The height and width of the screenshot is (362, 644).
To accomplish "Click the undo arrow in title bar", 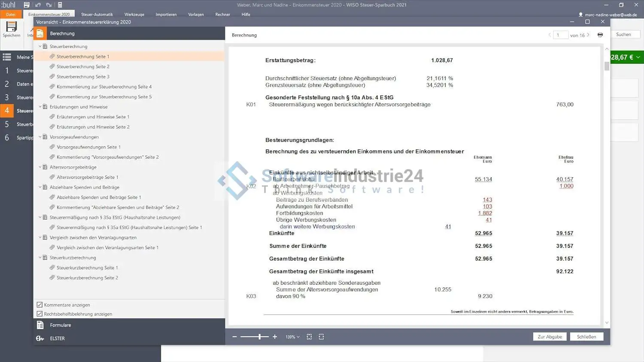I will [38, 5].
